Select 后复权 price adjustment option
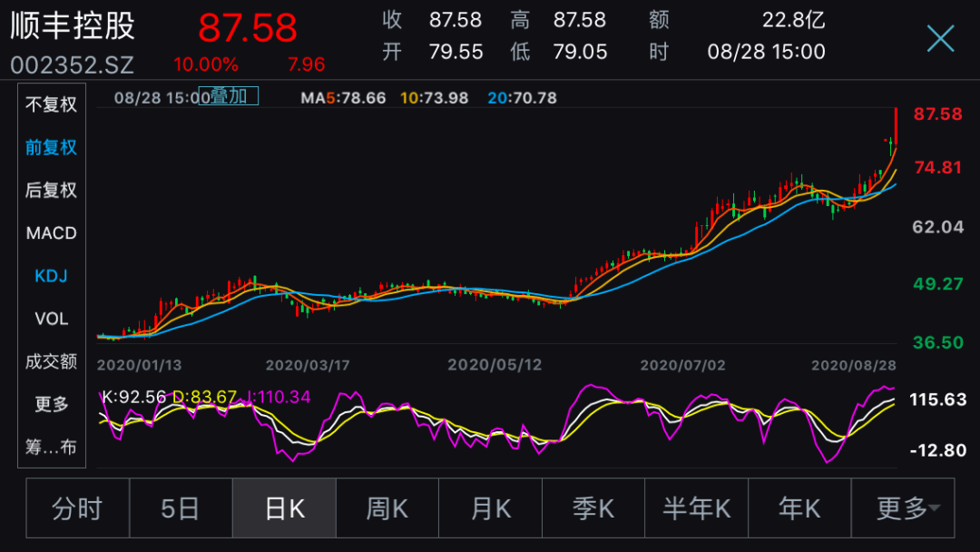980x552 pixels. coord(52,190)
